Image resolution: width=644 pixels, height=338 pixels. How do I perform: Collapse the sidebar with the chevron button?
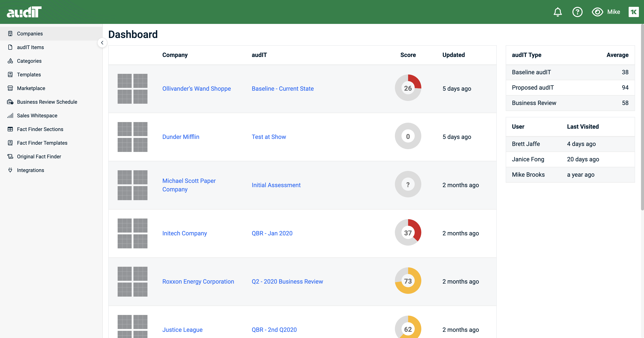(x=102, y=43)
